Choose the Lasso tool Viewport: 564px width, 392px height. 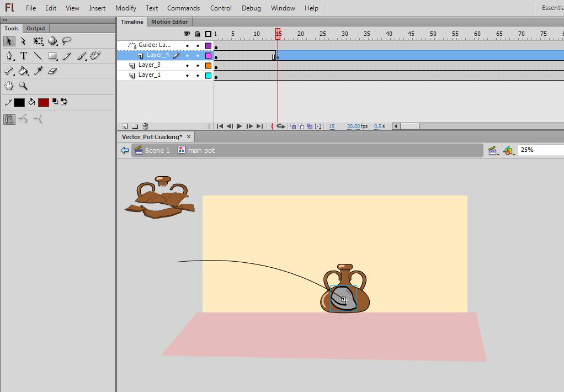coord(67,41)
